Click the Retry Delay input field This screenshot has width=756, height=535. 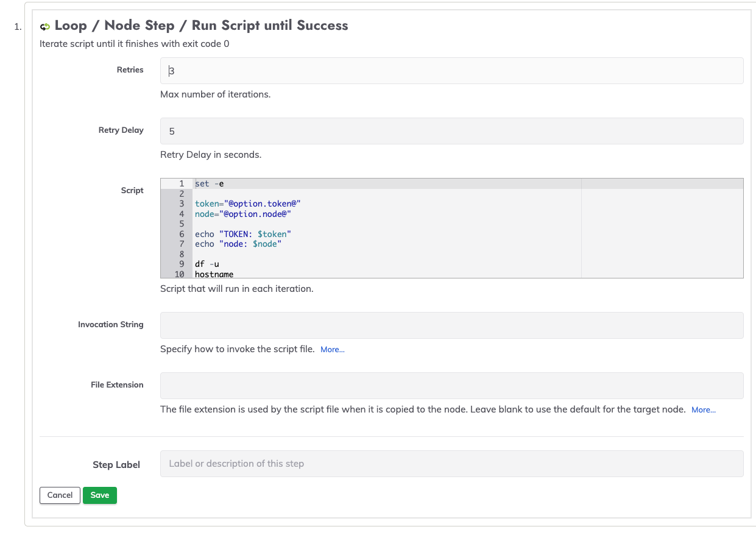(x=451, y=131)
